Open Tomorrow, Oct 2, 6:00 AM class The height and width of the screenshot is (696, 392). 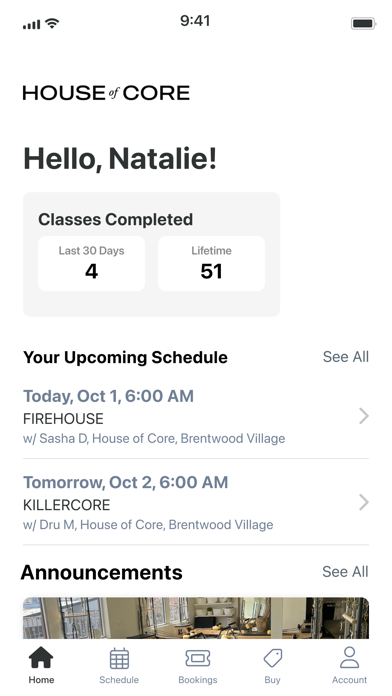[196, 503]
